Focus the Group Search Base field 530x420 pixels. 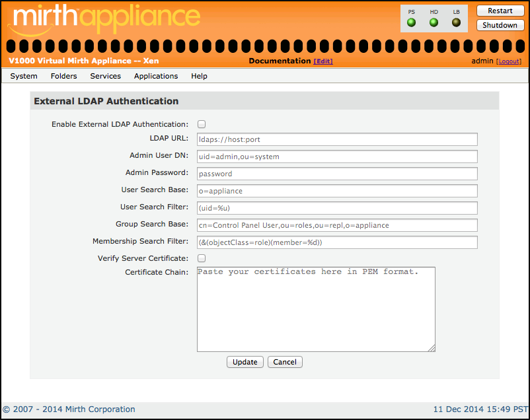(337, 225)
